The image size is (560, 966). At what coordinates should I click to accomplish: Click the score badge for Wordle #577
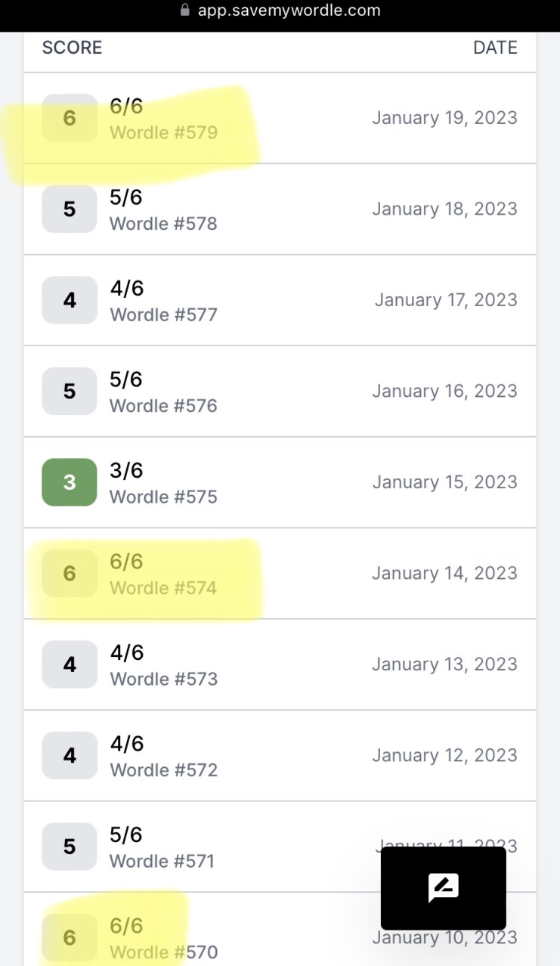tap(70, 300)
